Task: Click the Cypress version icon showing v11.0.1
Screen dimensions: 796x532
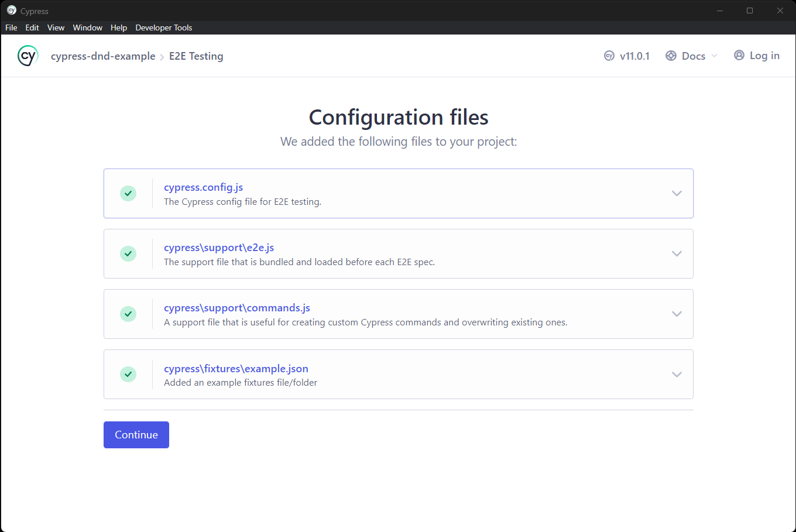Action: pos(609,56)
